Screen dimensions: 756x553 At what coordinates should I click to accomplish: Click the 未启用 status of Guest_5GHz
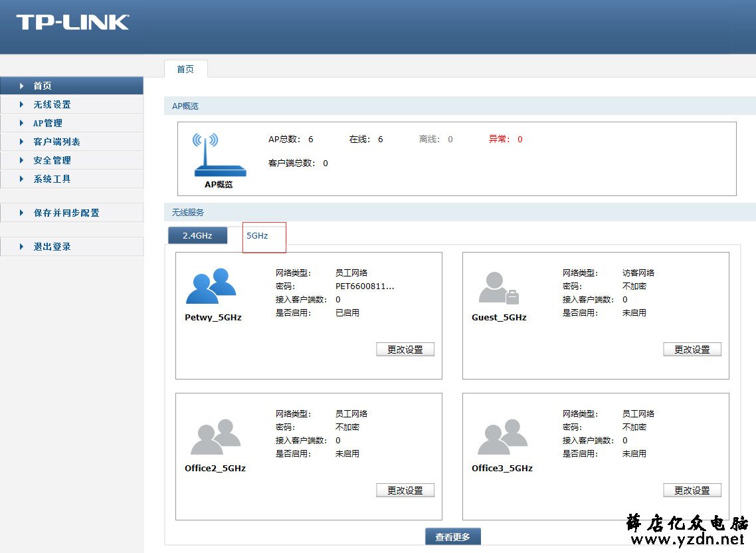click(634, 312)
